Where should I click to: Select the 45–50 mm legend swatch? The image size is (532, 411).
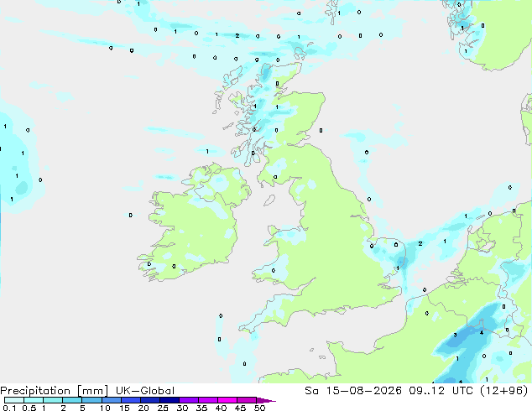[247, 400]
